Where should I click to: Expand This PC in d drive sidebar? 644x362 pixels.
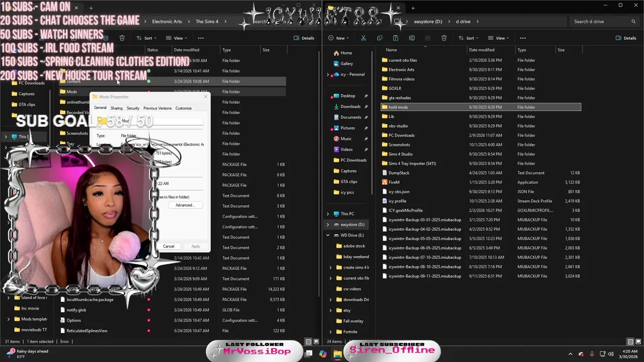328,214
